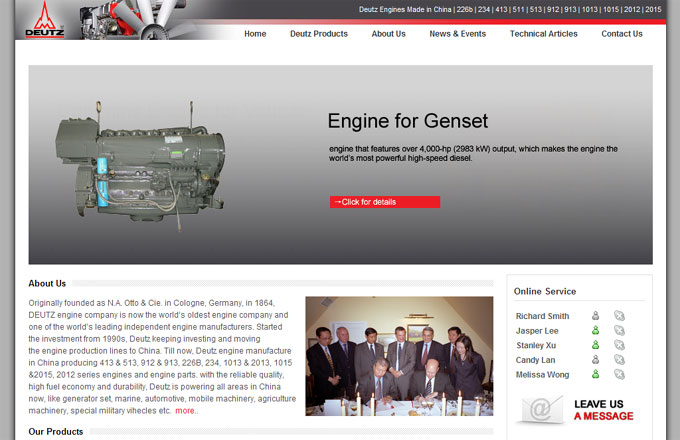Screen dimensions: 680x440
Task: Open the Deutz Products menu
Action: [x=319, y=34]
